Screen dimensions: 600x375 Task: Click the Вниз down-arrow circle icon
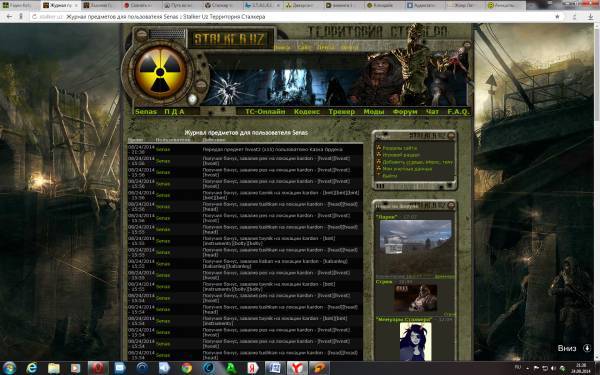pos(587,348)
